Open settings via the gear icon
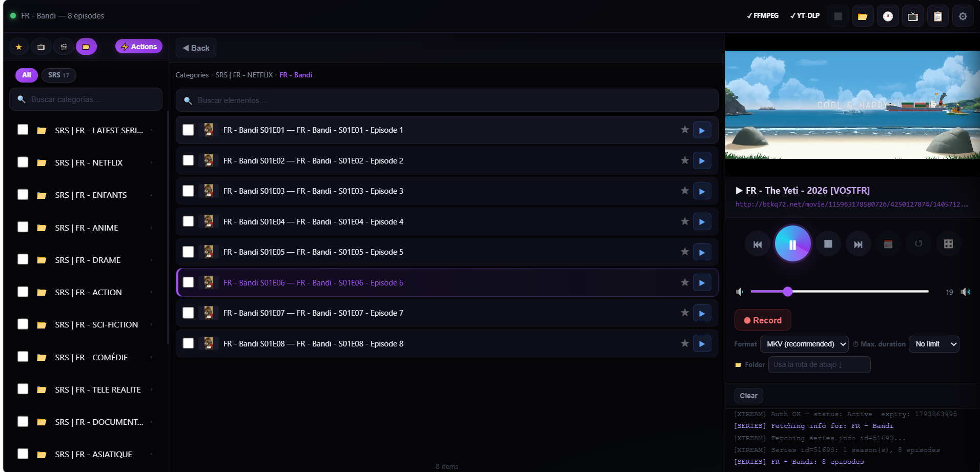The width and height of the screenshot is (980, 472). (x=963, y=16)
